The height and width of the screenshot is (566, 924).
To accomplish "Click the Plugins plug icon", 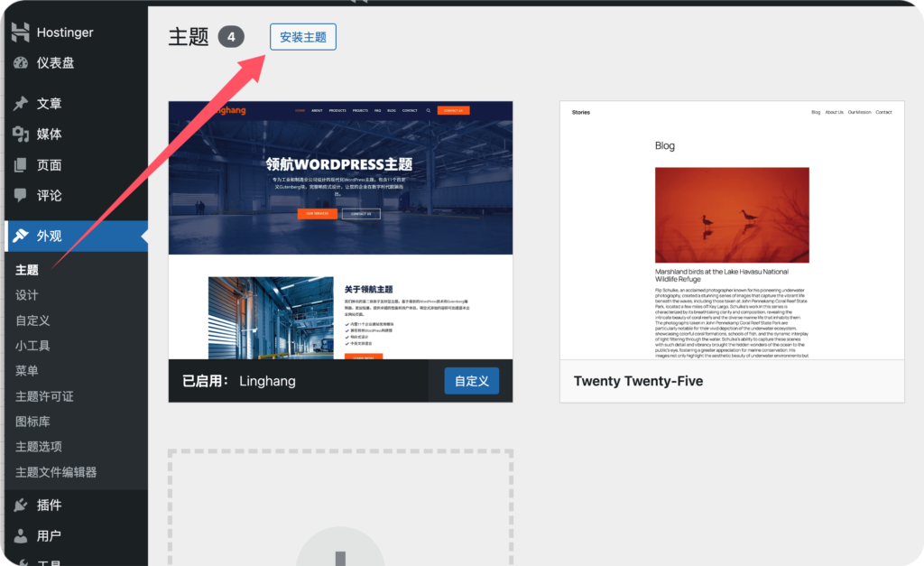I will (20, 506).
